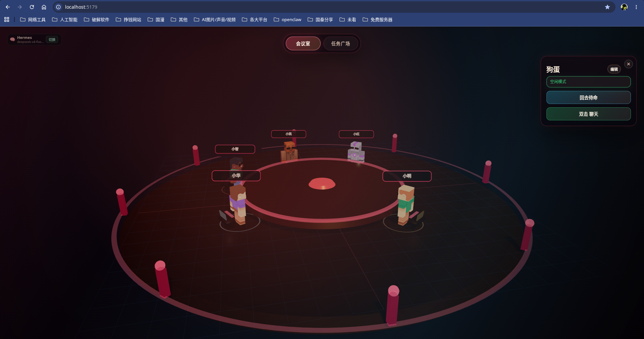Click the 小凯 name label
The width and height of the screenshot is (644, 339).
pos(288,134)
